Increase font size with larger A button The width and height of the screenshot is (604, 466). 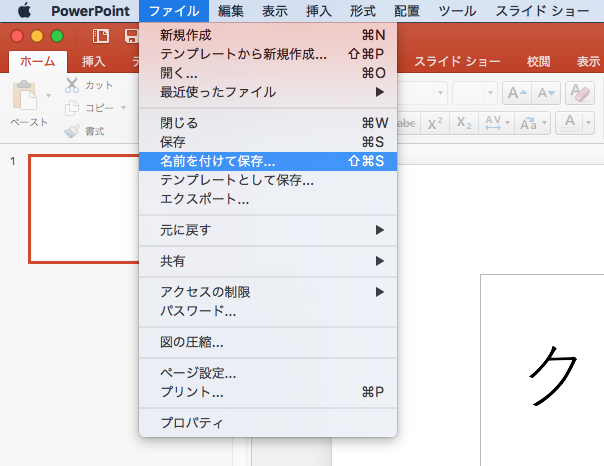pos(517,93)
